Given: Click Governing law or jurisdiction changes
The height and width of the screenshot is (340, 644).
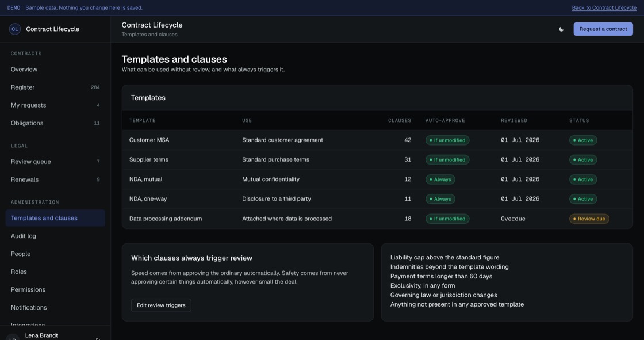Looking at the screenshot, I should 443,295.
